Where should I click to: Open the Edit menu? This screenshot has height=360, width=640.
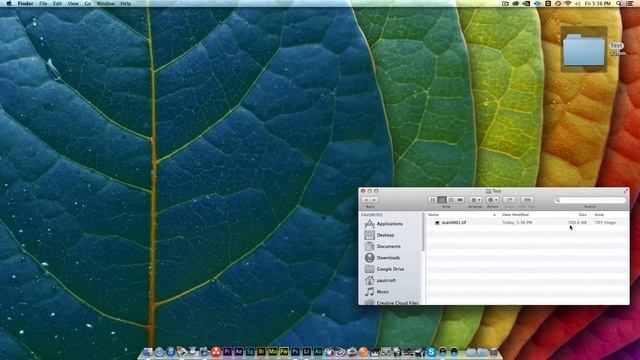[58, 4]
